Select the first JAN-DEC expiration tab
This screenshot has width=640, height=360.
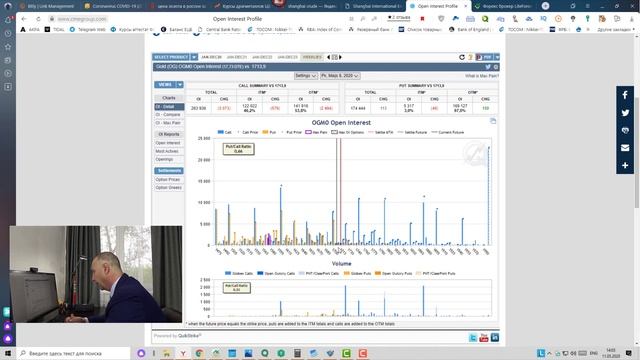211,57
